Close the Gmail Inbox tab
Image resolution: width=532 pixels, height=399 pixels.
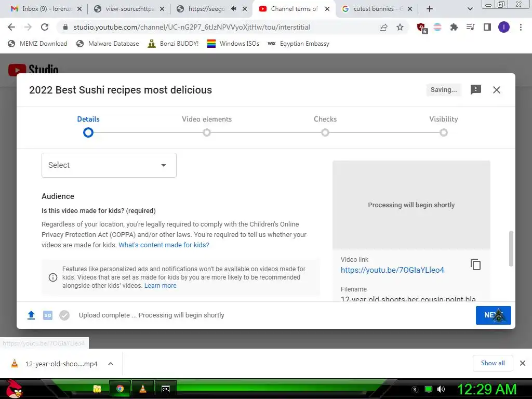pyautogui.click(x=79, y=9)
